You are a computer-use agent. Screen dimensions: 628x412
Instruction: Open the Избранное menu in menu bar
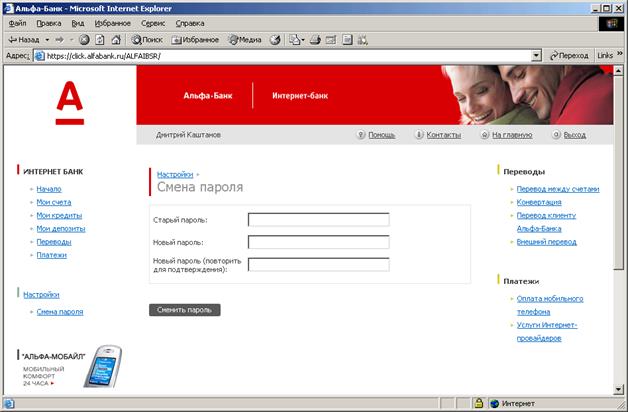113,23
